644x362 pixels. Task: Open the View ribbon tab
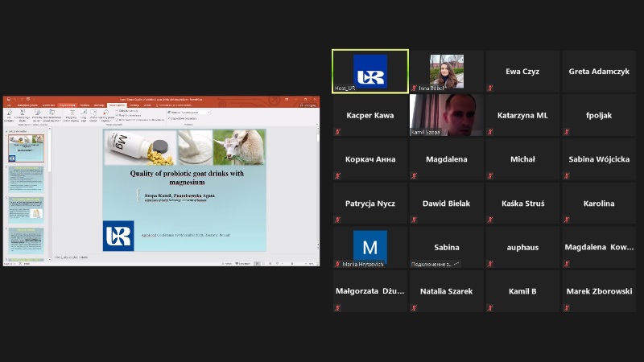pyautogui.click(x=147, y=105)
